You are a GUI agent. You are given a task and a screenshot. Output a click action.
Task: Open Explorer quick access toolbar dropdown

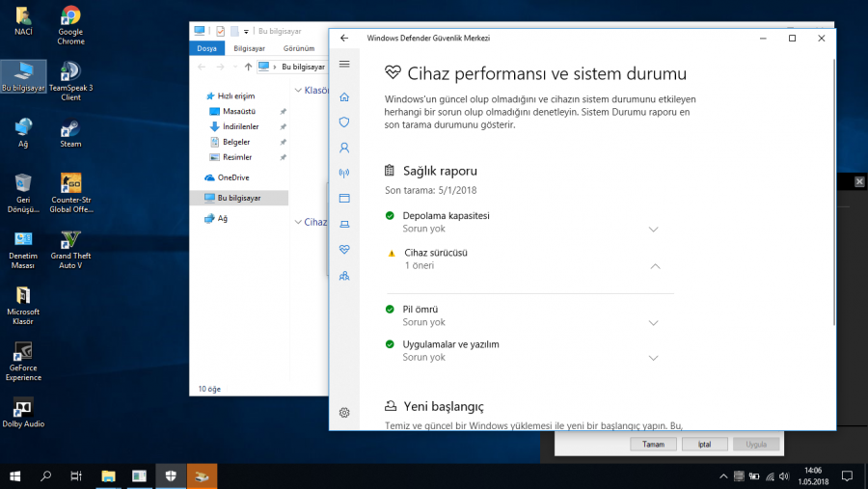[246, 32]
